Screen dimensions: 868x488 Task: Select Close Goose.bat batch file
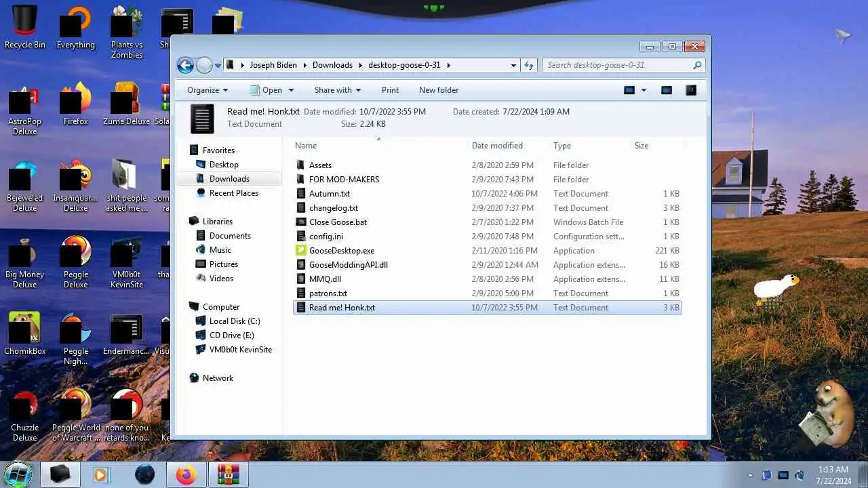338,222
